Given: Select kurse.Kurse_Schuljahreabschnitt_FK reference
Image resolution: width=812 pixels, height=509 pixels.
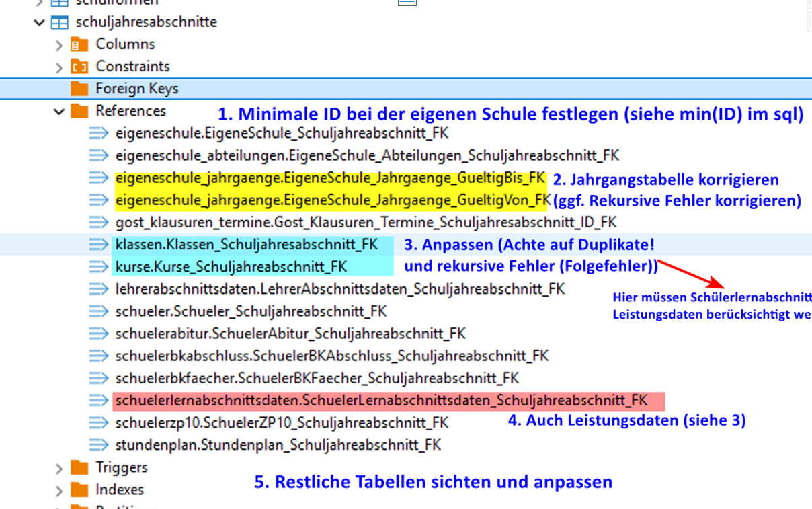Looking at the screenshot, I should [x=231, y=267].
